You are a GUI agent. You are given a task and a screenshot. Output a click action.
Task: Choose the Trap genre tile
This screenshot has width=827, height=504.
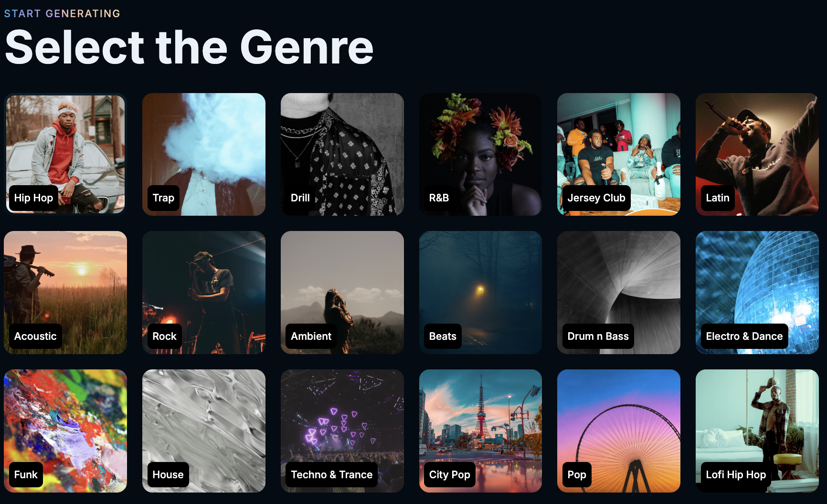coord(204,154)
